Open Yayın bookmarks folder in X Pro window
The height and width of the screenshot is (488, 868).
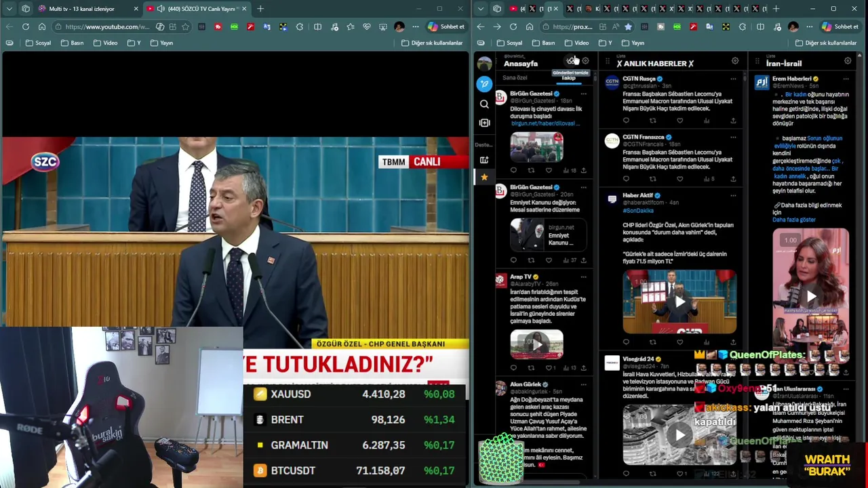(x=633, y=43)
